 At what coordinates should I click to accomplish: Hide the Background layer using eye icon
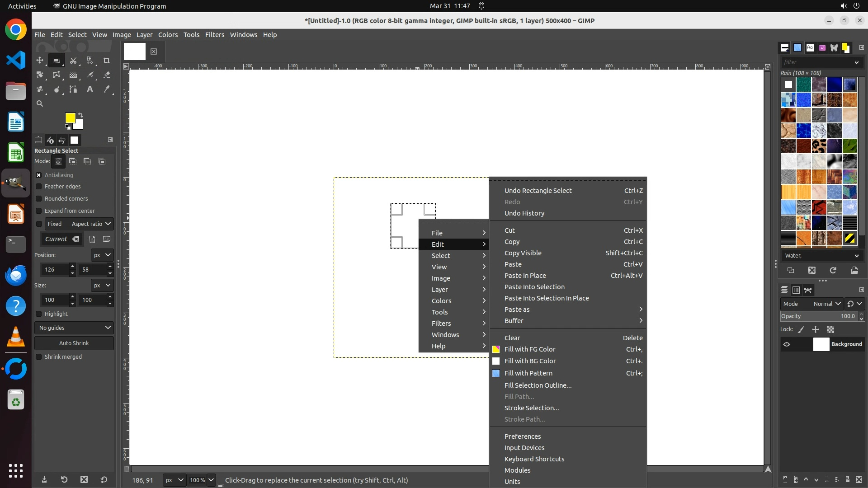click(787, 344)
